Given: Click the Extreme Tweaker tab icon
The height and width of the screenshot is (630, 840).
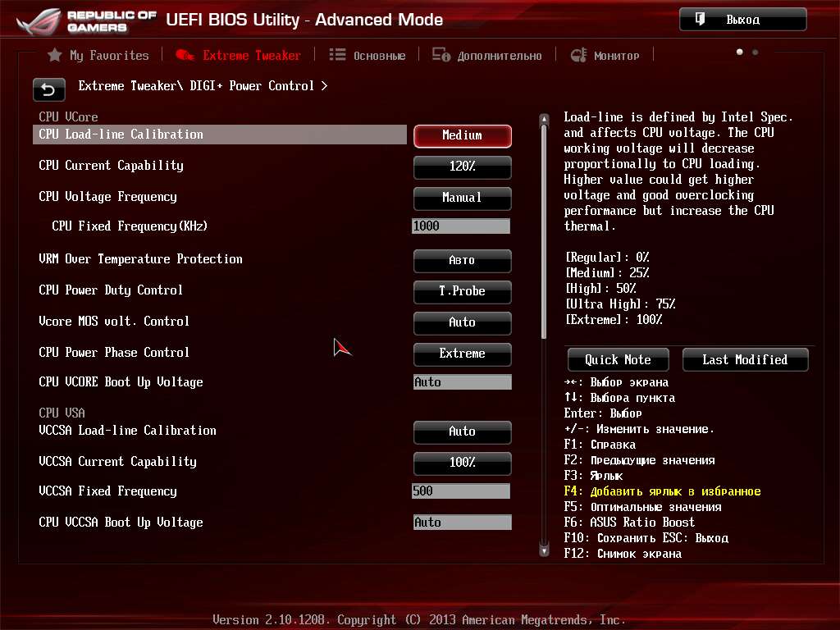Looking at the screenshot, I should tap(185, 55).
